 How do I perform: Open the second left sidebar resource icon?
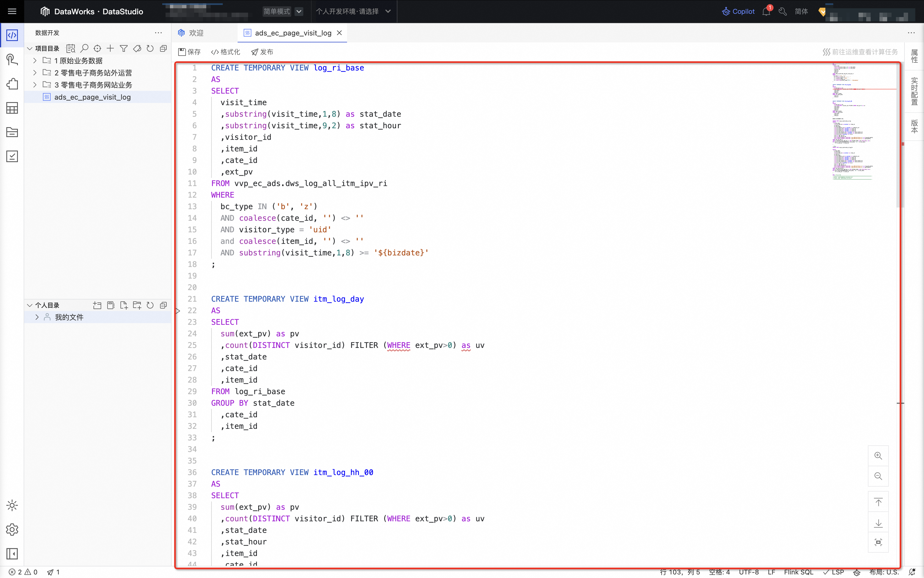(x=12, y=60)
